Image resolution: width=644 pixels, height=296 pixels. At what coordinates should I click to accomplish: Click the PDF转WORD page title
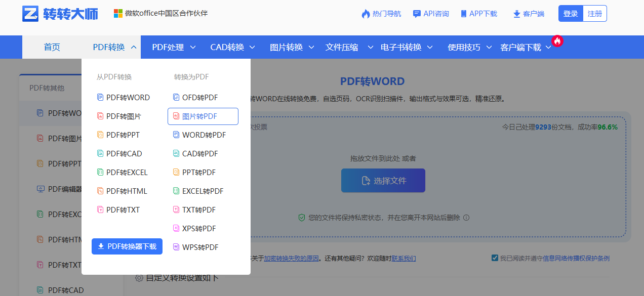pyautogui.click(x=372, y=81)
